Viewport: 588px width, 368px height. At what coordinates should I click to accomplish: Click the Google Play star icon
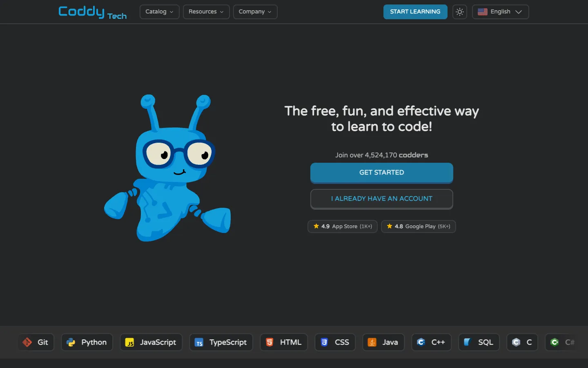(390, 226)
